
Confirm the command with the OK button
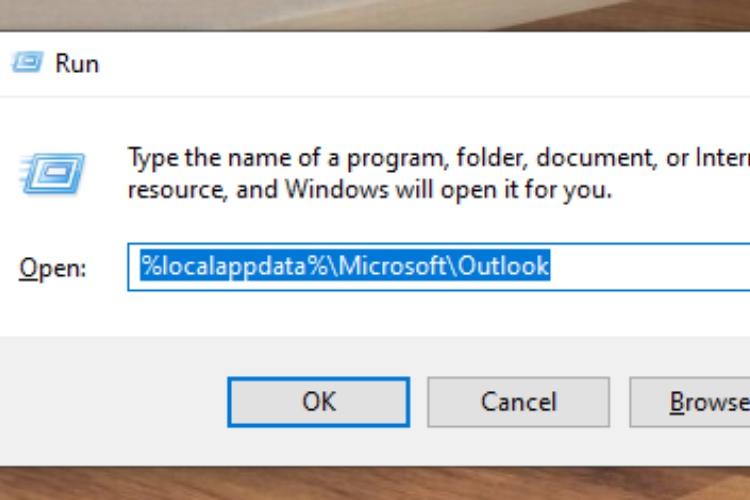319,402
